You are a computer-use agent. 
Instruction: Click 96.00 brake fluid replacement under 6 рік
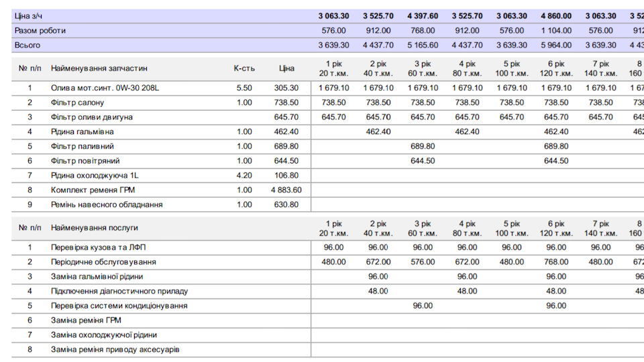tap(556, 277)
